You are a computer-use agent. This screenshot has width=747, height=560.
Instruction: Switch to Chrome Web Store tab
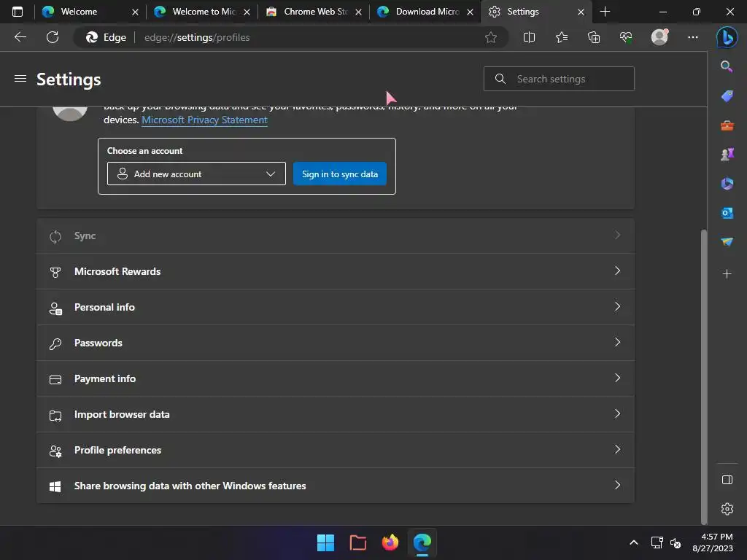(315, 12)
